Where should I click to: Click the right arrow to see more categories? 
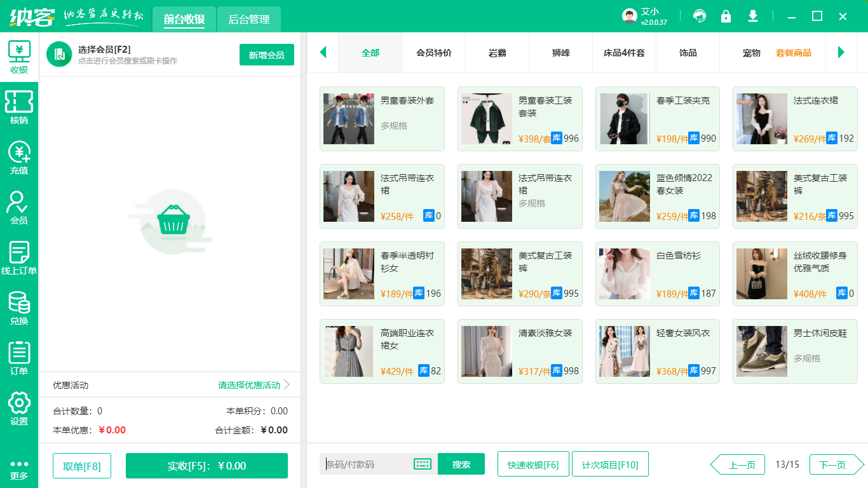click(841, 53)
